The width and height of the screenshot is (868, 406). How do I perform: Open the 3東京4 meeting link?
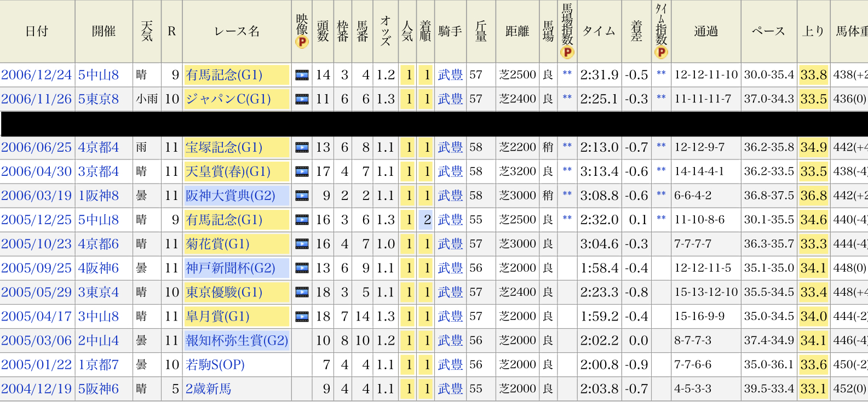99,292
